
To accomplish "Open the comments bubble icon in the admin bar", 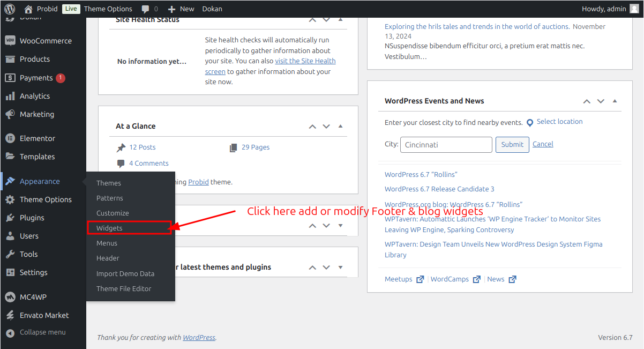I will 146,9.
